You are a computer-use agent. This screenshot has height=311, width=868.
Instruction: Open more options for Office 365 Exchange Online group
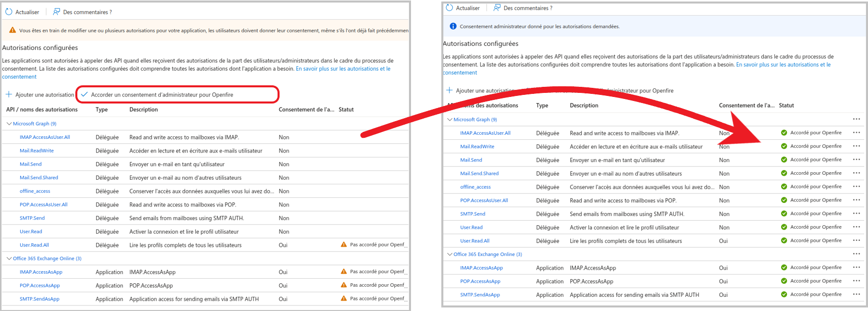click(856, 254)
